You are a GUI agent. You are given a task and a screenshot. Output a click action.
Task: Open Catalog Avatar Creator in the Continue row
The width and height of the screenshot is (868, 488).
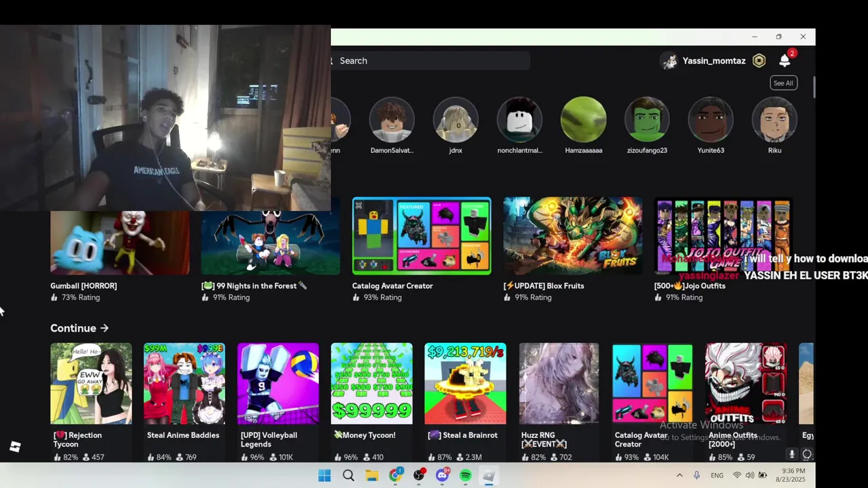[652, 384]
